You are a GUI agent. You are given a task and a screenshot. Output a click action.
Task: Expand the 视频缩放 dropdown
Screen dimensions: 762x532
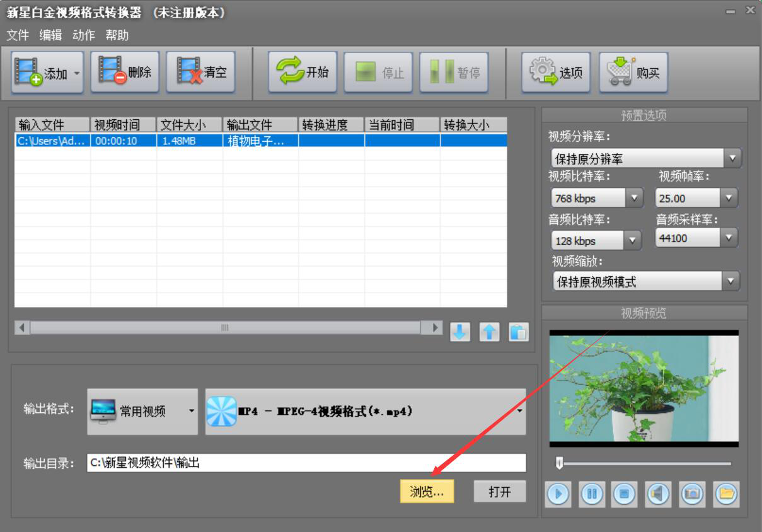coord(731,281)
